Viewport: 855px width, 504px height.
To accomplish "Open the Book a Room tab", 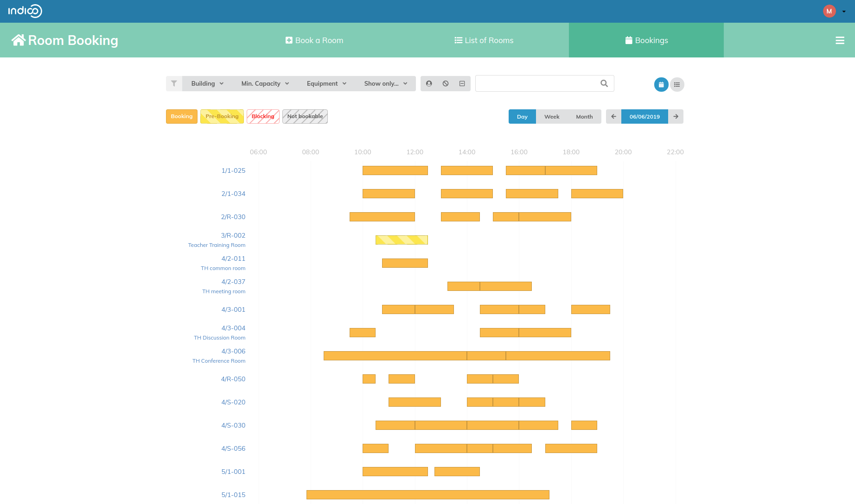I will click(x=314, y=40).
